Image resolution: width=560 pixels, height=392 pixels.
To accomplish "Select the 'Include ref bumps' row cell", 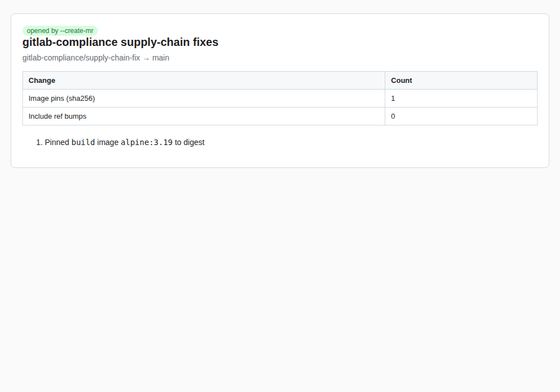I will tap(204, 116).
